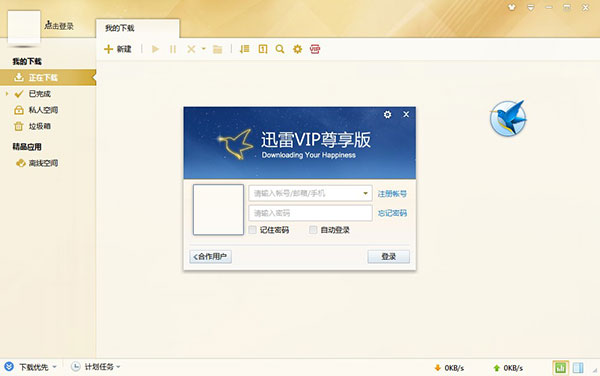Image resolution: width=600 pixels, height=376 pixels.
Task: Enable the 自动登录 checkbox
Action: [313, 230]
